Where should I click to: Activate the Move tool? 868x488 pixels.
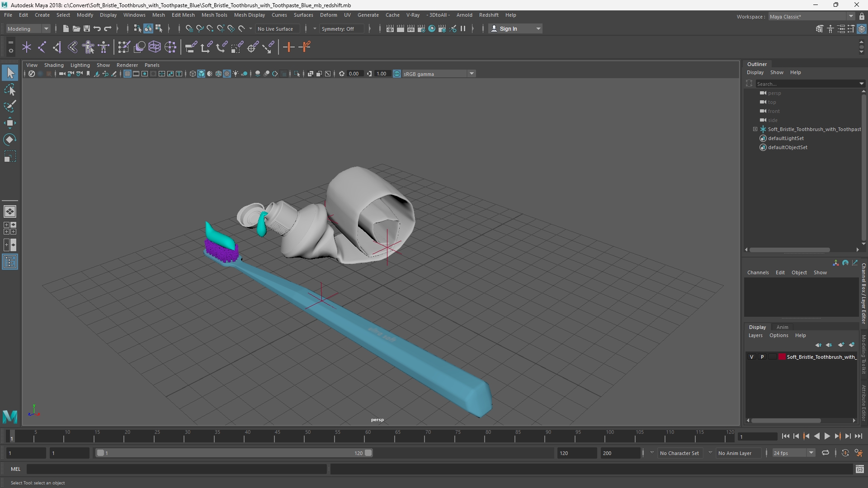pyautogui.click(x=10, y=123)
